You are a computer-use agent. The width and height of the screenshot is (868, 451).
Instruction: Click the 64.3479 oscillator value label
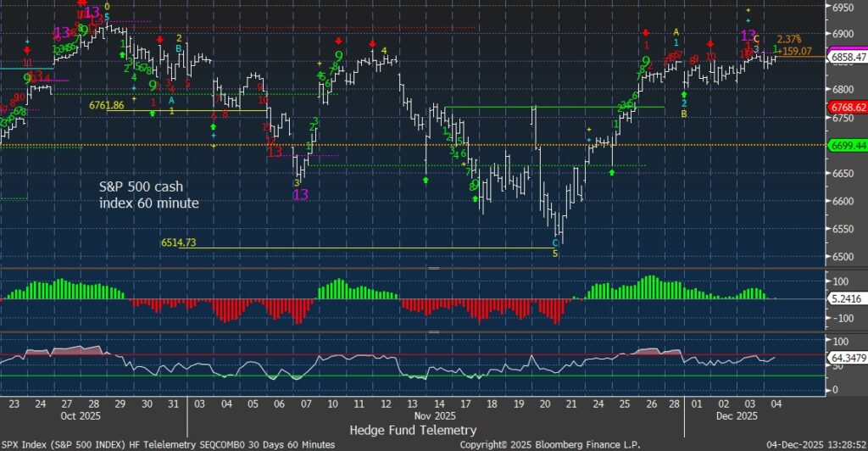point(846,359)
